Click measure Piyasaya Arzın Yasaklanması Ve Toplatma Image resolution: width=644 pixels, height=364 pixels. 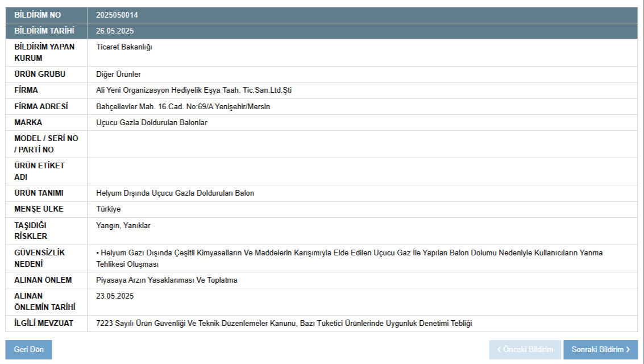pyautogui.click(x=167, y=280)
